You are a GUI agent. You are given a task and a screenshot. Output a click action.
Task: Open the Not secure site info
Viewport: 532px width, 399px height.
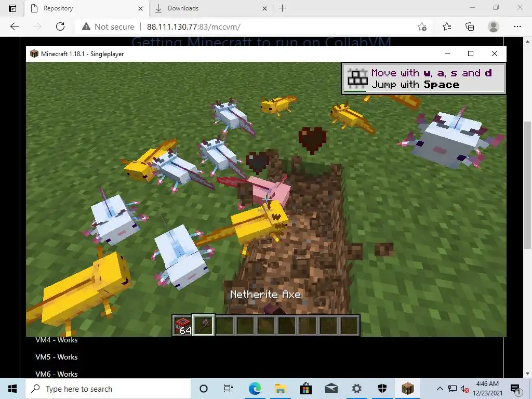point(109,27)
